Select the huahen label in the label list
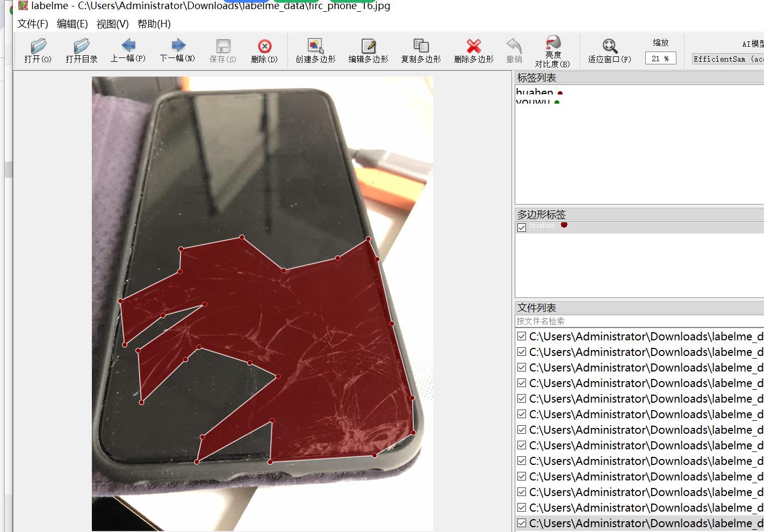Viewport: 764px width, 532px height. (534, 92)
